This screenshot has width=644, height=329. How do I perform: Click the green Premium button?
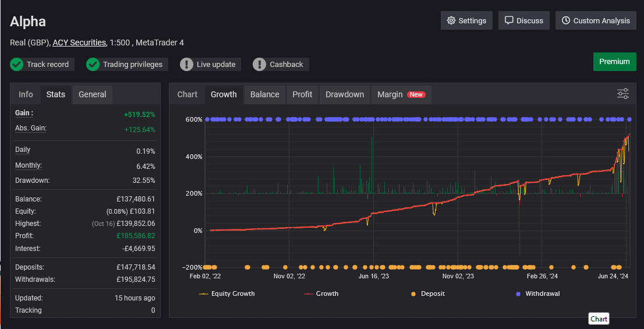point(614,62)
